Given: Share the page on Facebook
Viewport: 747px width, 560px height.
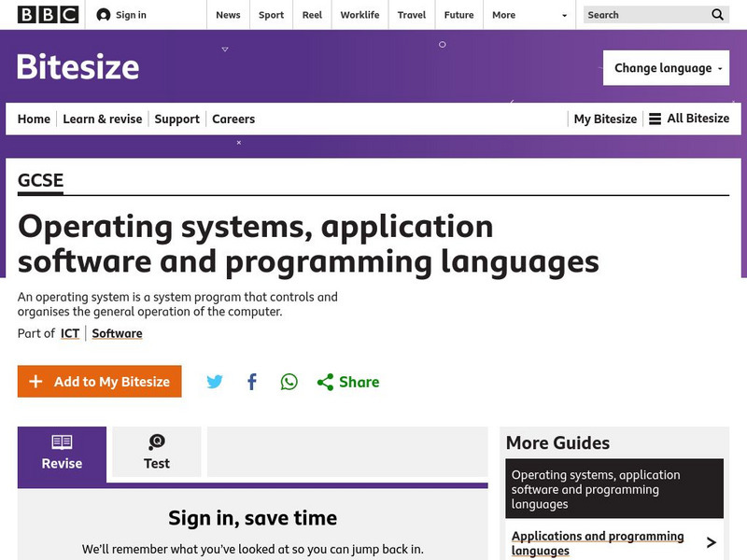Looking at the screenshot, I should 252,382.
